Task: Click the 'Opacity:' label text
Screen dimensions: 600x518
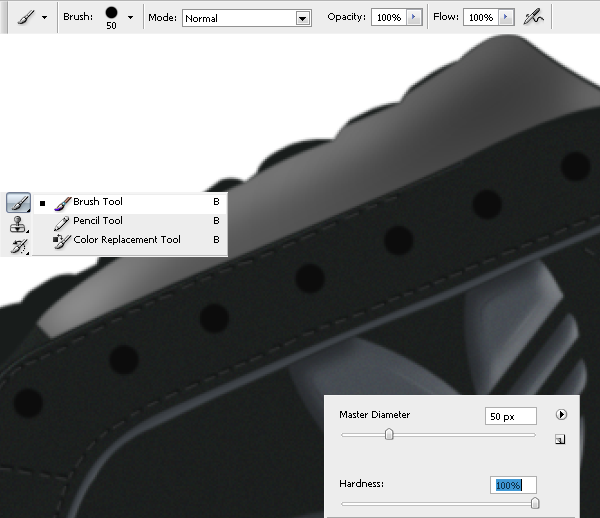Action: (346, 17)
